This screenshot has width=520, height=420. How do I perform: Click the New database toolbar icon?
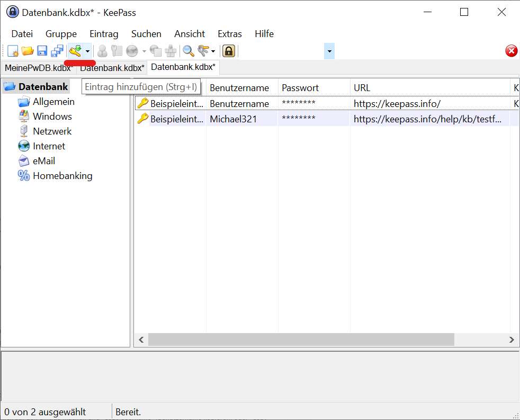(13, 51)
